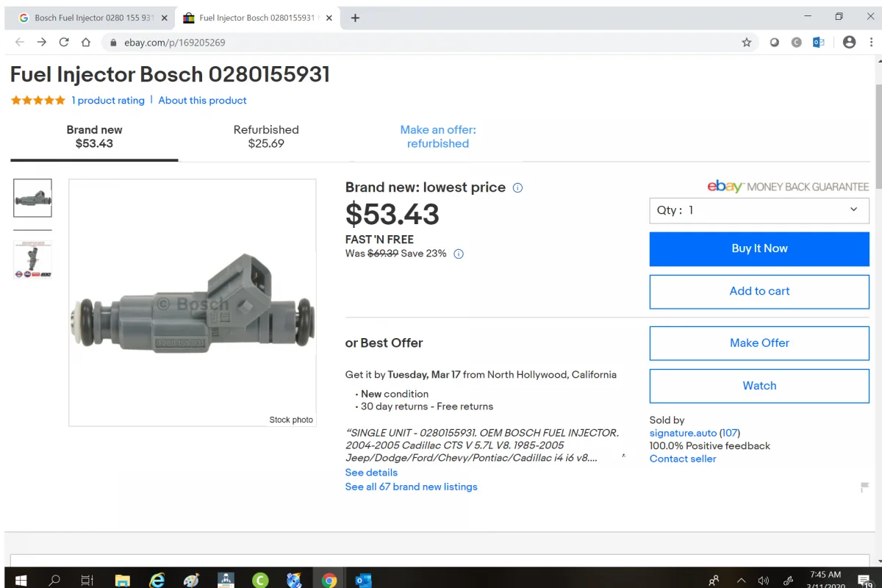Image resolution: width=882 pixels, height=588 pixels.
Task: Open the Save 23% info tooltip circle
Action: tap(458, 254)
